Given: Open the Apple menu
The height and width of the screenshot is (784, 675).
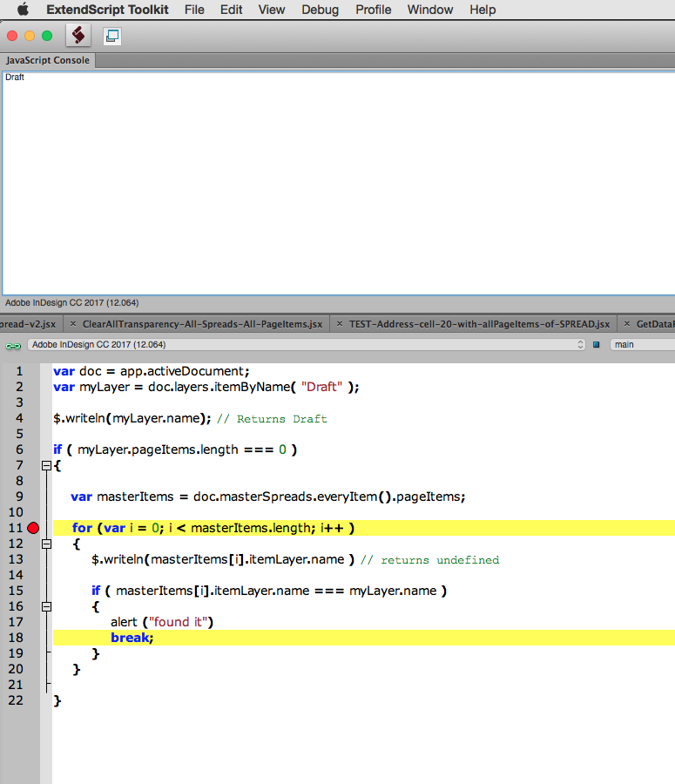Looking at the screenshot, I should tap(23, 10).
